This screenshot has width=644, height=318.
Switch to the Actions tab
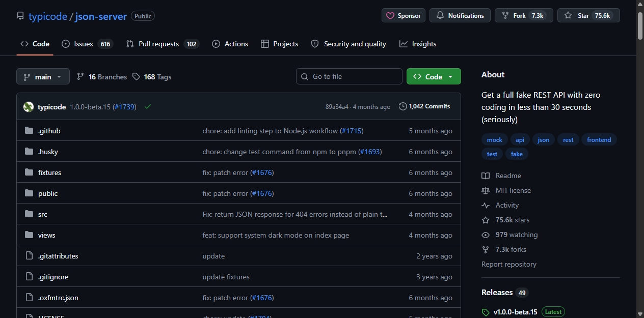(230, 44)
